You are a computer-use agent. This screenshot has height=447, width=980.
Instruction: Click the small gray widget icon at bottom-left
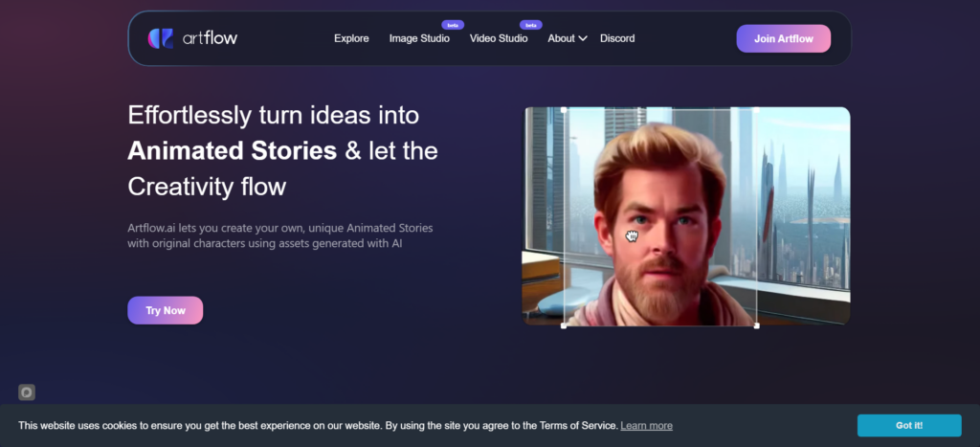point(27,391)
